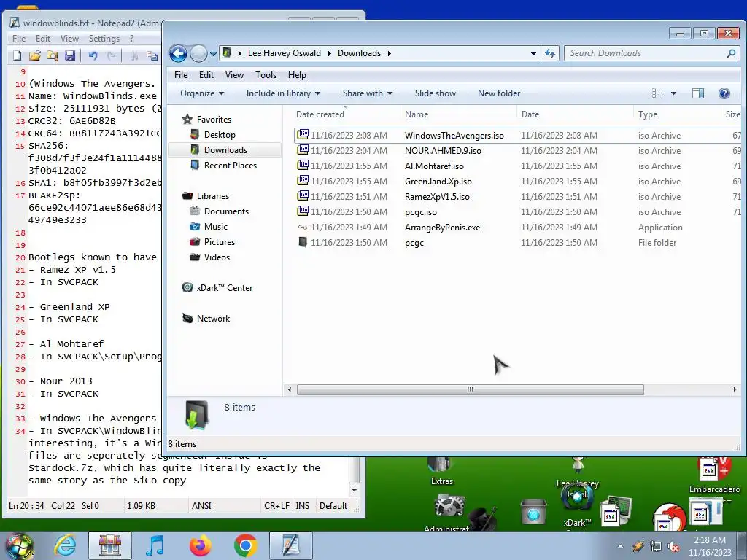This screenshot has width=747, height=560.
Task: Click Cut scissors icon in Notepad2 toolbar
Action: 134,55
